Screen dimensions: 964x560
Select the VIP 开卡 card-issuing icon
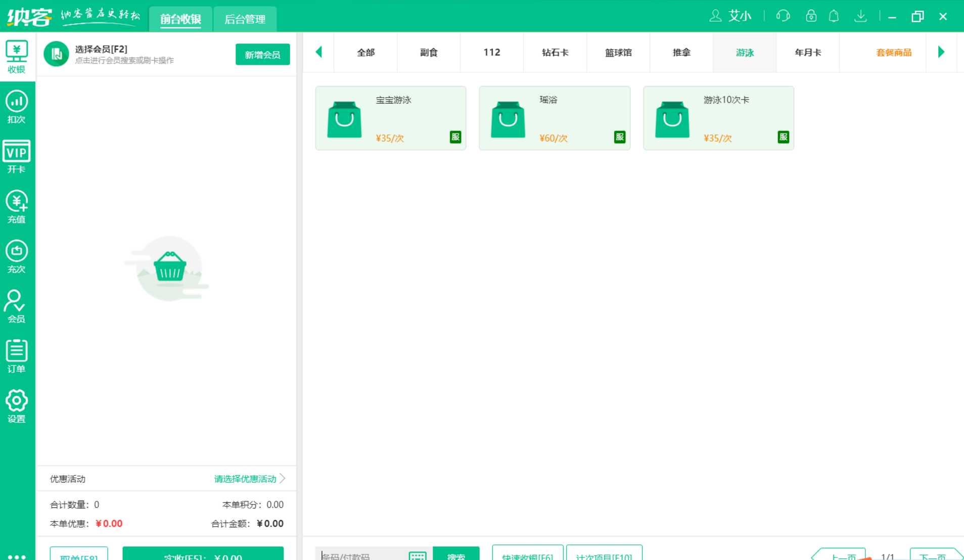click(16, 157)
